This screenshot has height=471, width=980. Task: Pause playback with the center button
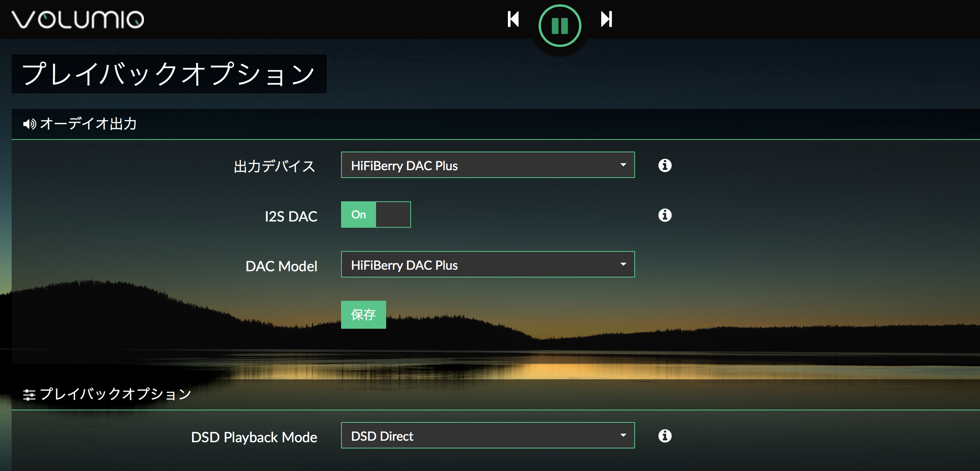tap(560, 26)
